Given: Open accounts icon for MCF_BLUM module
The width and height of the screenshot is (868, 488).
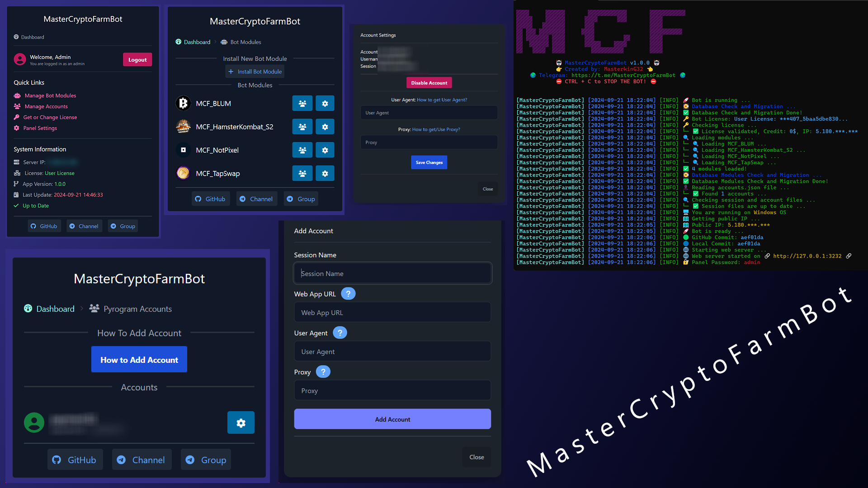Looking at the screenshot, I should pos(302,103).
